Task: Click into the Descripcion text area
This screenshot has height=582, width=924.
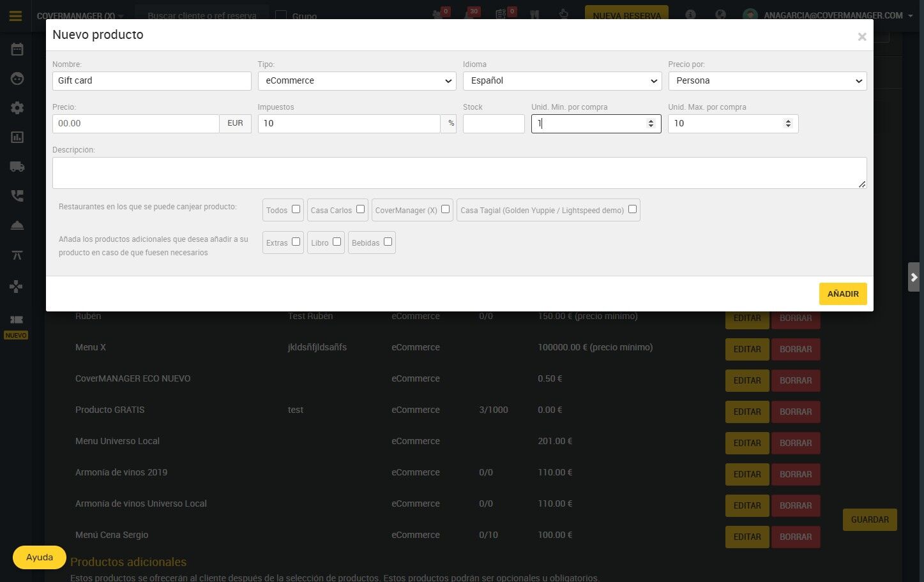Action: click(460, 173)
